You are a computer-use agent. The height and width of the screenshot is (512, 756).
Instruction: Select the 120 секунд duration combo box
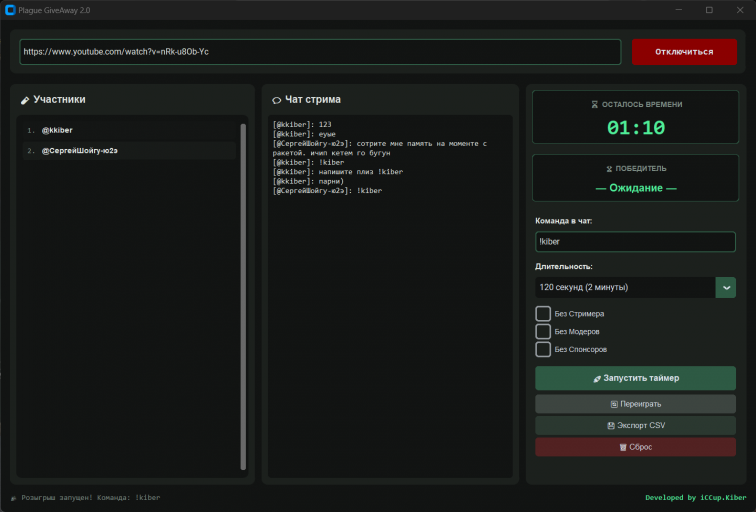pos(635,287)
